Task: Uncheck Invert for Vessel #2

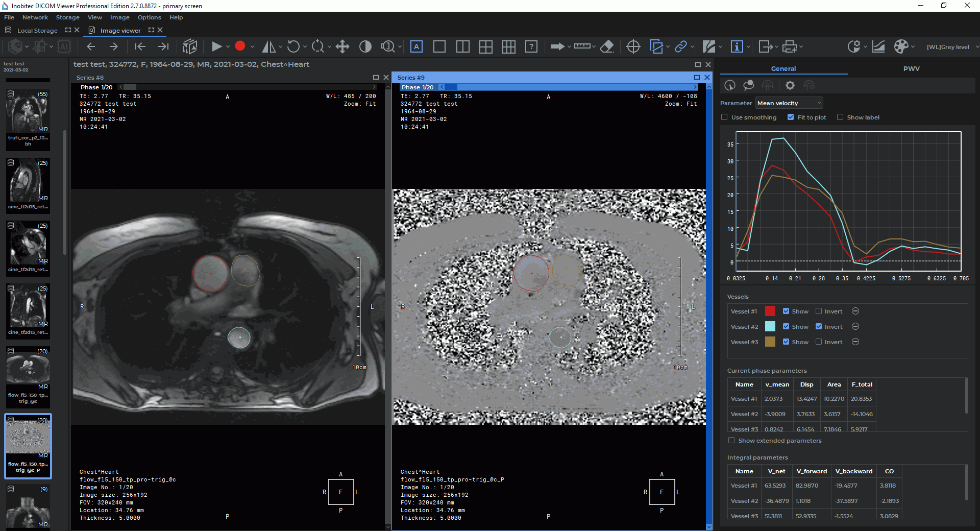Action: coord(819,327)
